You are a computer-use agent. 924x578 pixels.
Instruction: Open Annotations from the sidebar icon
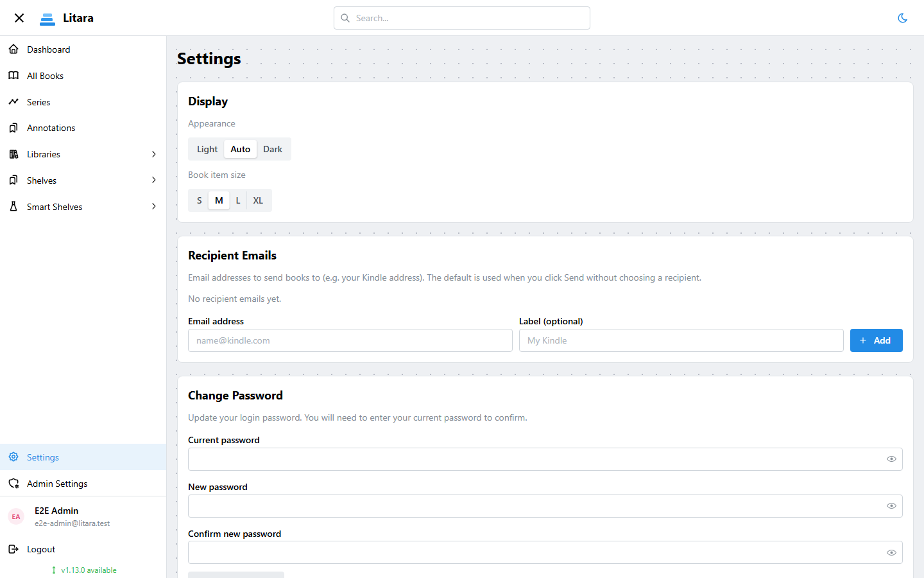click(13, 128)
